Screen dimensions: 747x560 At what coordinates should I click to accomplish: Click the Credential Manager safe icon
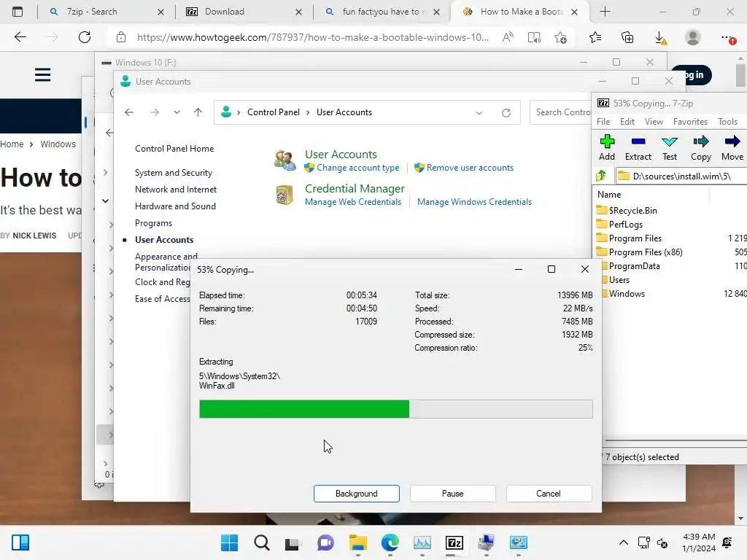tap(285, 195)
